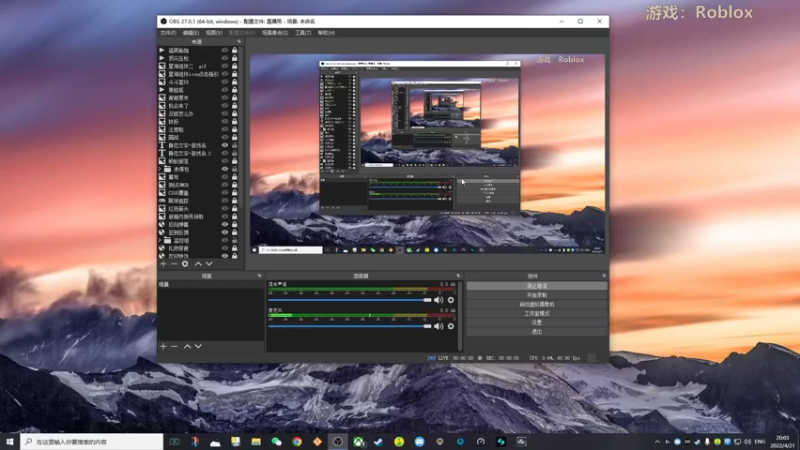Show the first source in list
The width and height of the screenshot is (800, 450).
[225, 51]
